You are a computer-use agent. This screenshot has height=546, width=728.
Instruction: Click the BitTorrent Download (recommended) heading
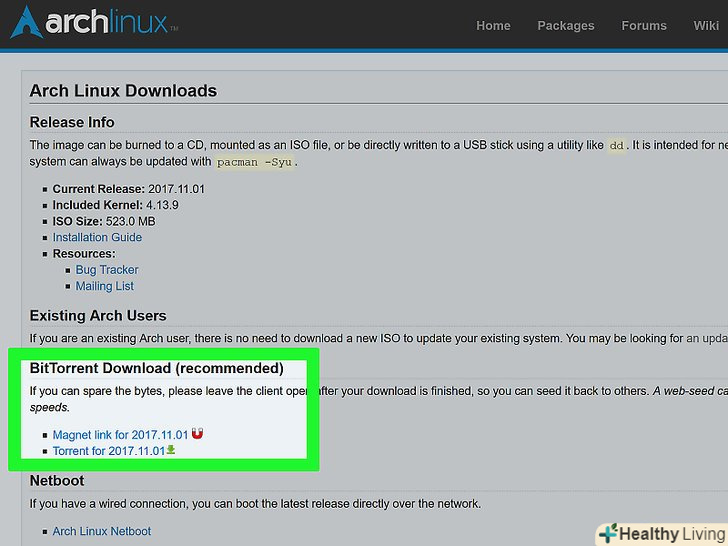156,368
